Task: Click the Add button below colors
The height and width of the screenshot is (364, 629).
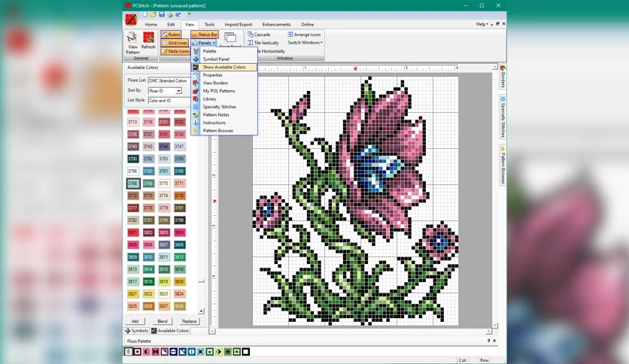Action: pos(135,321)
